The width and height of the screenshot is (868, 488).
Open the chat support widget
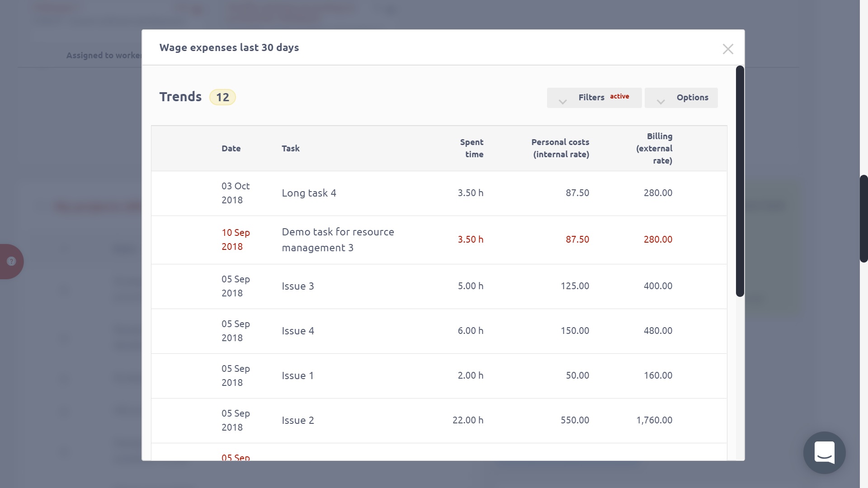click(x=824, y=452)
